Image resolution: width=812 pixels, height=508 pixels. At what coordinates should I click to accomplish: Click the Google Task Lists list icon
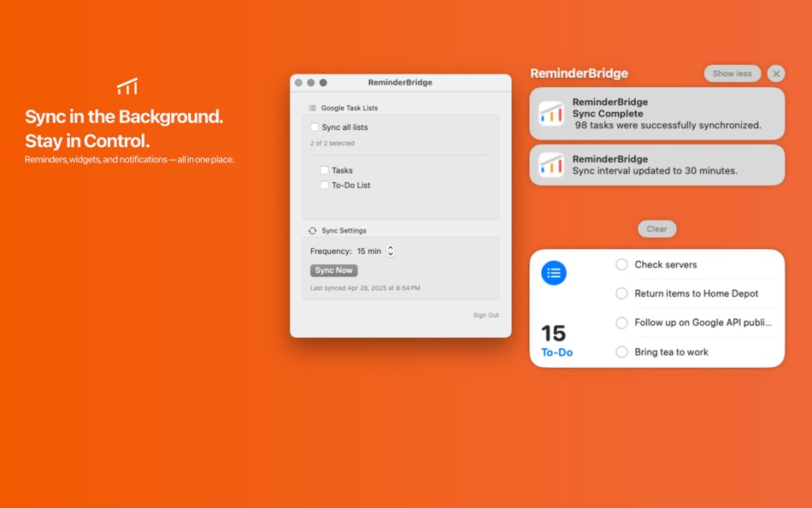(312, 108)
